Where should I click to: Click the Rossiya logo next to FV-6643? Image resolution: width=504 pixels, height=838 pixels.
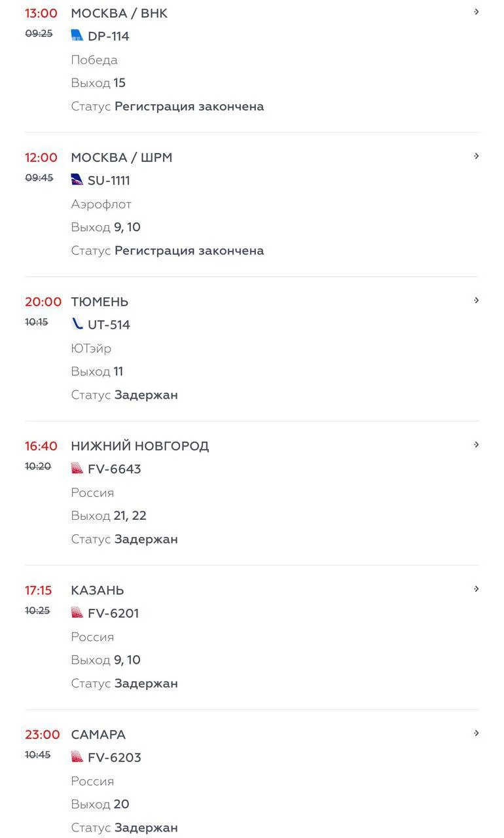click(77, 468)
